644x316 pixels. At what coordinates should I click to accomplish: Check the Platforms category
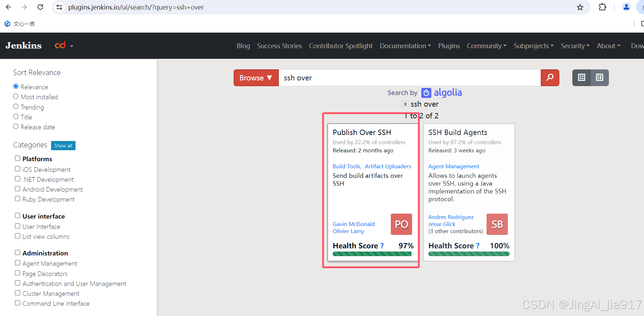tap(17, 158)
